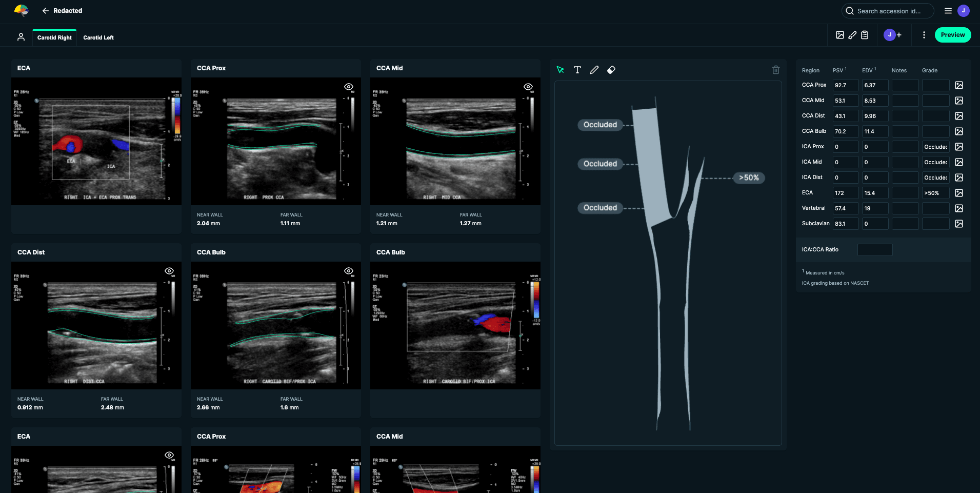
Task: Toggle visibility eye on top CCA Mid image
Action: [528, 87]
